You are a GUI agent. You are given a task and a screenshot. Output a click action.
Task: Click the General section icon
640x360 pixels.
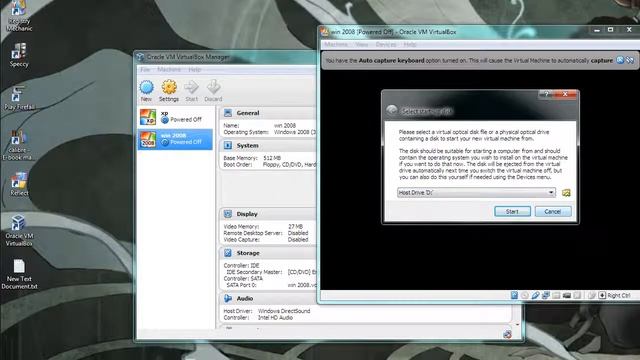(x=228, y=113)
